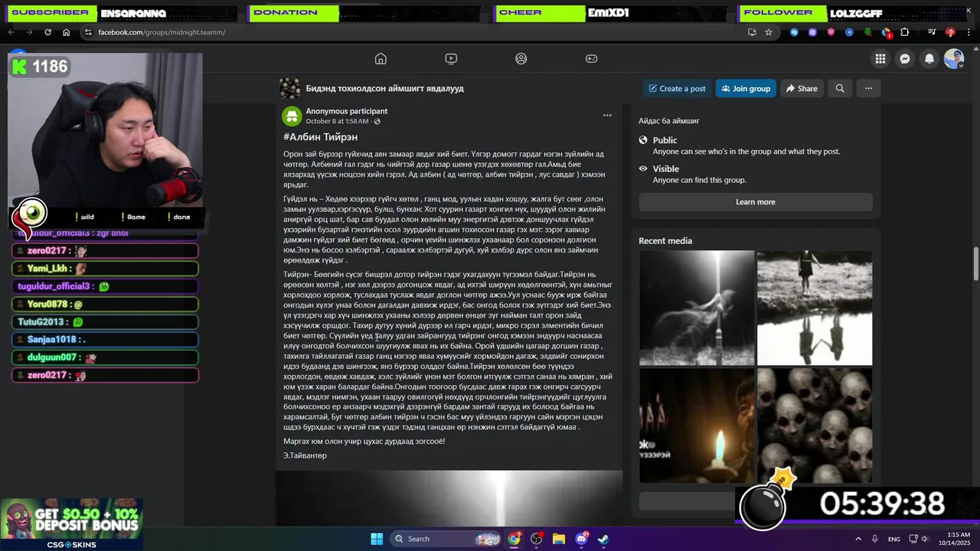
Task: Open the browser home page icon
Action: coord(66,32)
